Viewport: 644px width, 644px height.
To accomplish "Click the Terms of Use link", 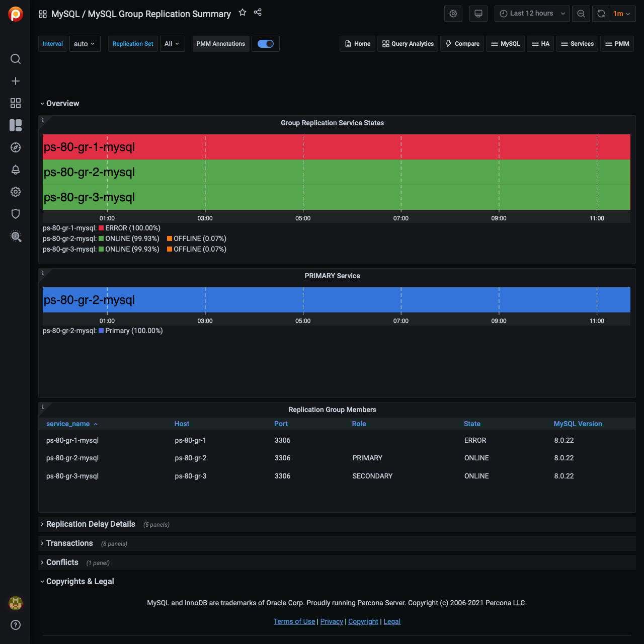I will [x=294, y=621].
